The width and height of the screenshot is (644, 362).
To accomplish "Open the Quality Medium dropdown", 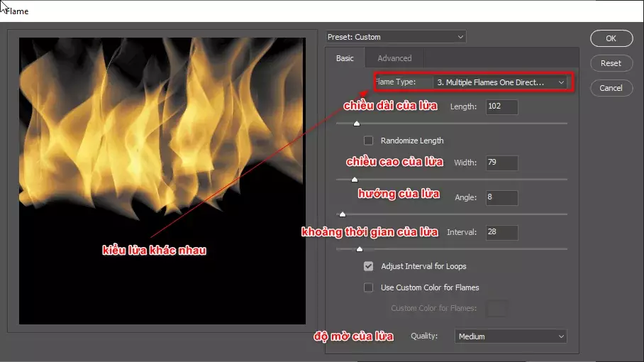I will click(x=511, y=336).
